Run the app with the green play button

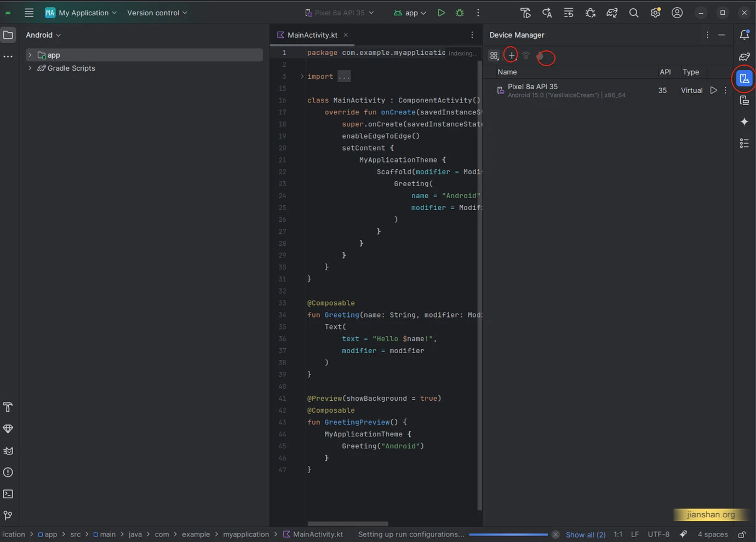tap(441, 13)
